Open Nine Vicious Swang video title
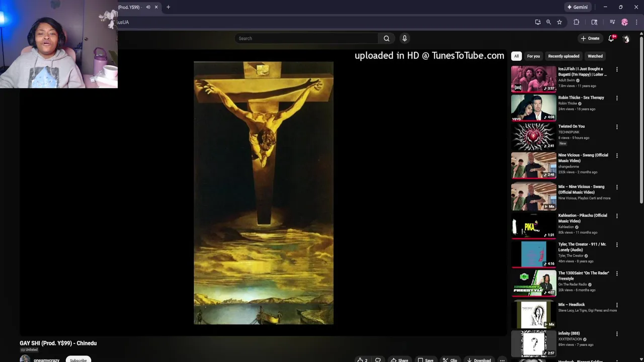644x362 pixels. pos(583,158)
